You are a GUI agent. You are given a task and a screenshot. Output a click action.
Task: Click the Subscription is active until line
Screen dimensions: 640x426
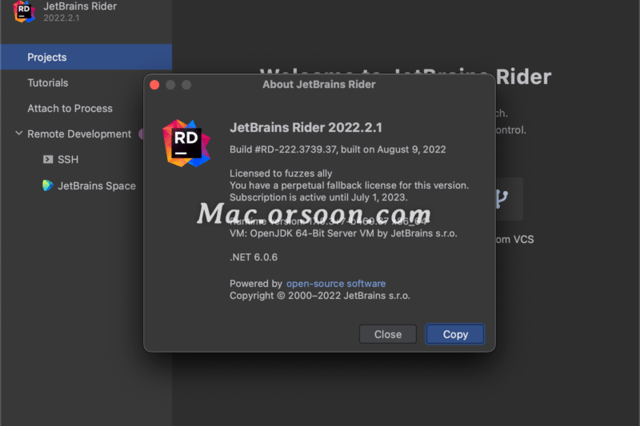(318, 197)
